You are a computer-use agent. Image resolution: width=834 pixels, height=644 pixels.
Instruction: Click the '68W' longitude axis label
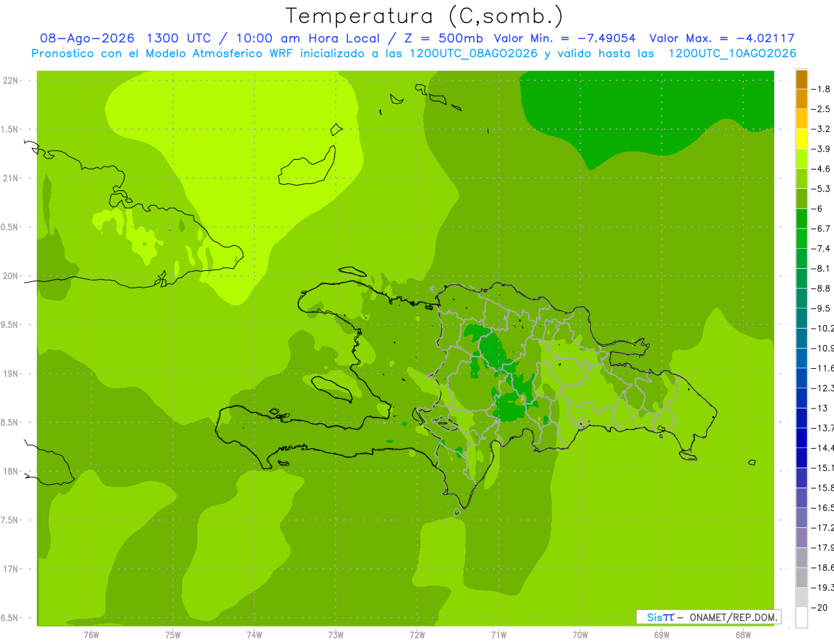click(743, 635)
